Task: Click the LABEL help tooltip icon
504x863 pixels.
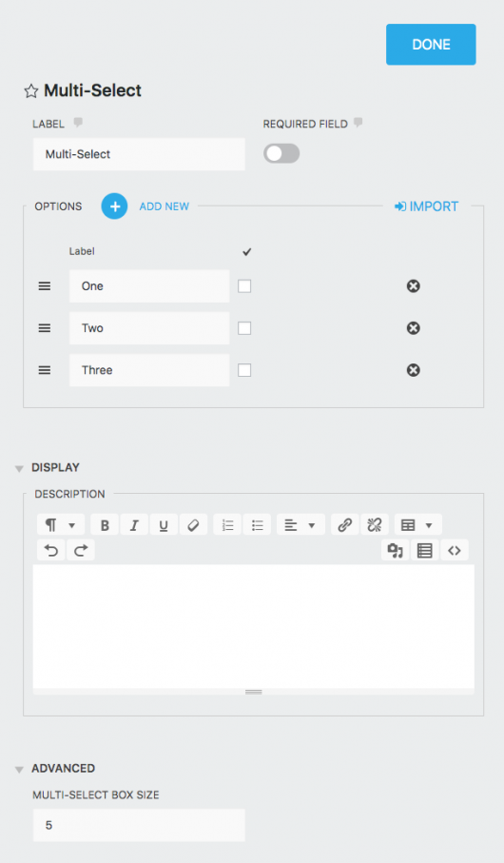Action: pyautogui.click(x=78, y=122)
